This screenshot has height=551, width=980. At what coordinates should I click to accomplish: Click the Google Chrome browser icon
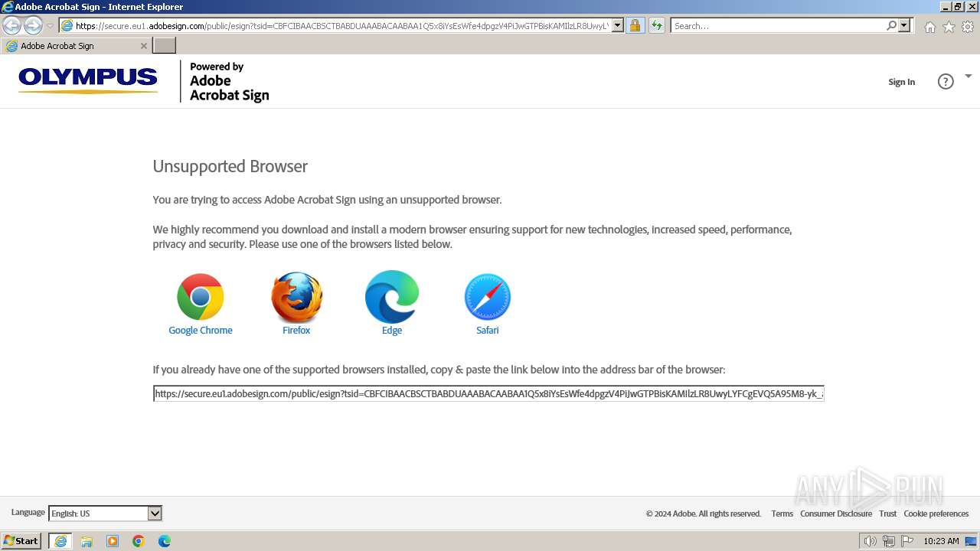point(201,296)
